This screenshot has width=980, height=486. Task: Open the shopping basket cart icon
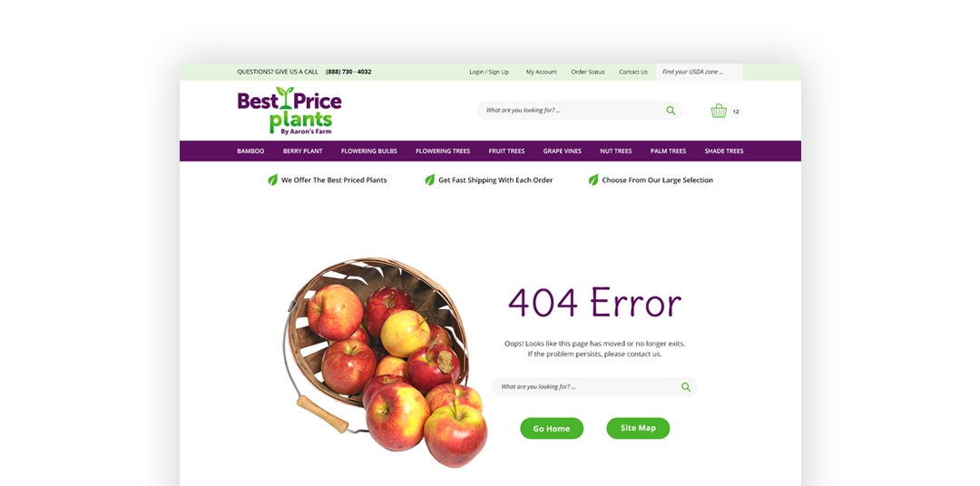(719, 112)
